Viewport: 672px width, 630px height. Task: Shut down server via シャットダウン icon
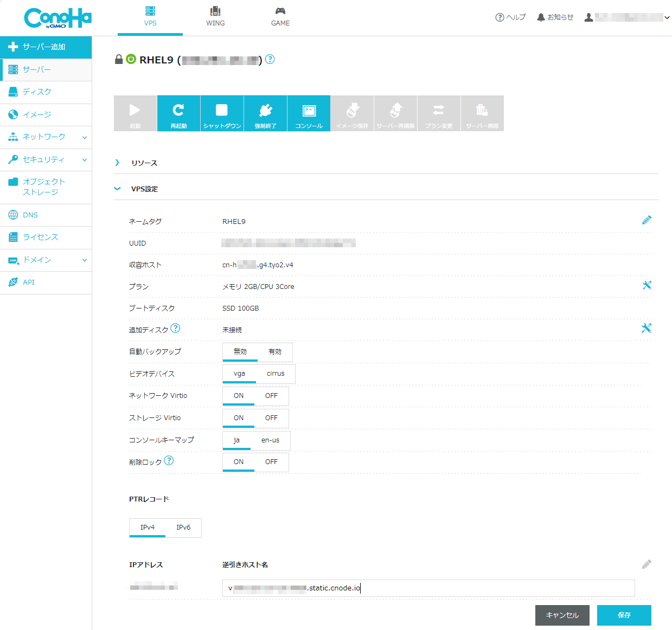(x=222, y=113)
